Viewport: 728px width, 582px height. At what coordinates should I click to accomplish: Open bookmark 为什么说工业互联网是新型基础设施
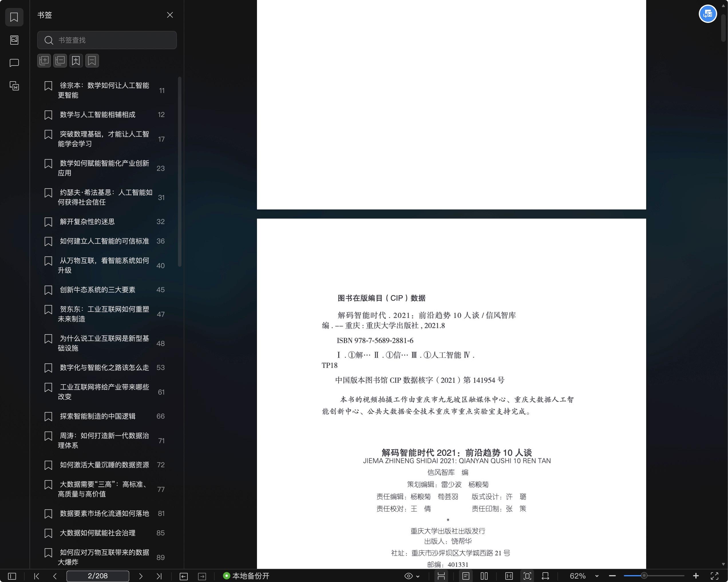click(x=105, y=343)
